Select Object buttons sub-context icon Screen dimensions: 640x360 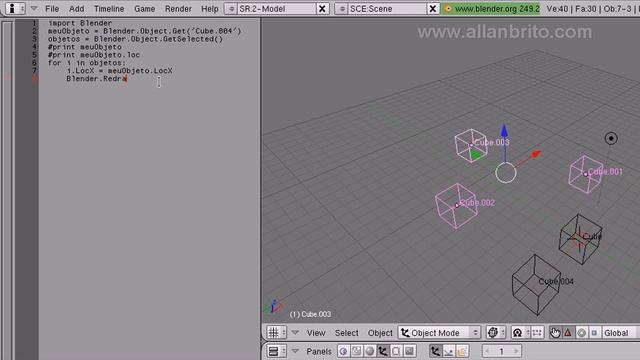[436, 351]
